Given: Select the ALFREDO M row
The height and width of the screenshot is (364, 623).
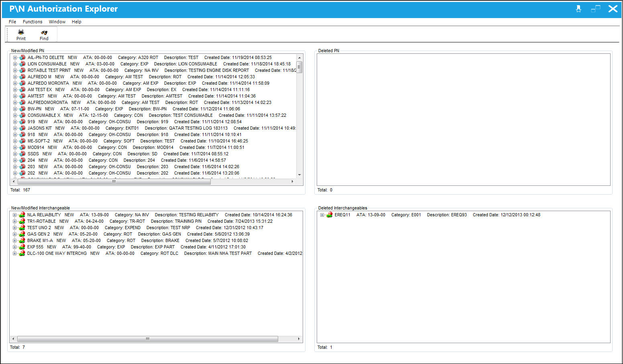Looking at the screenshot, I should click(141, 77).
